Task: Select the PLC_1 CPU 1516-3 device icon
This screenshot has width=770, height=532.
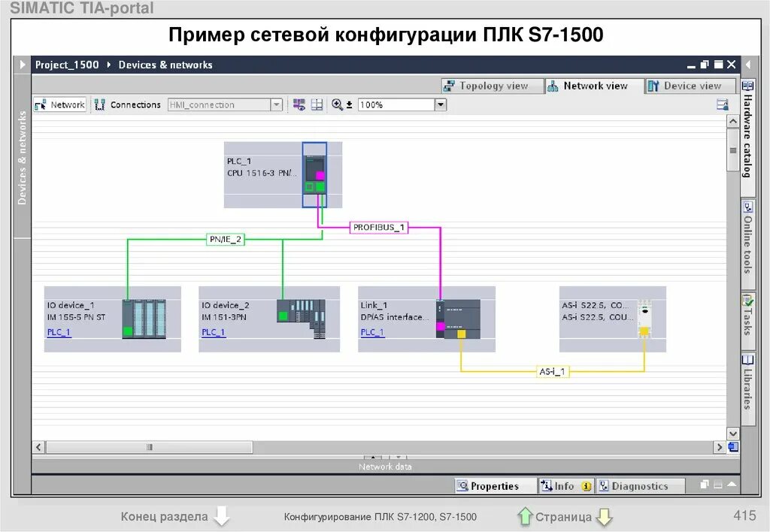Action: pyautogui.click(x=314, y=175)
